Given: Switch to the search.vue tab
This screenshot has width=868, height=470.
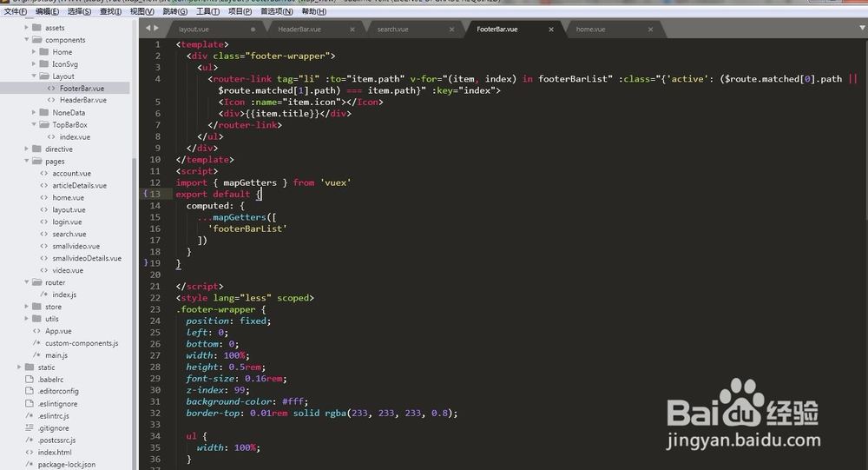Looking at the screenshot, I should tap(393, 30).
